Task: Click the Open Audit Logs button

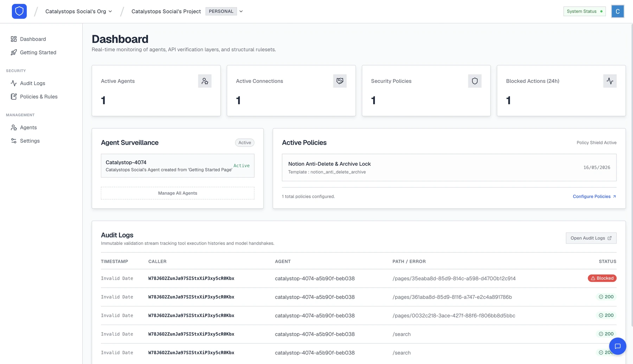Action: (591, 238)
